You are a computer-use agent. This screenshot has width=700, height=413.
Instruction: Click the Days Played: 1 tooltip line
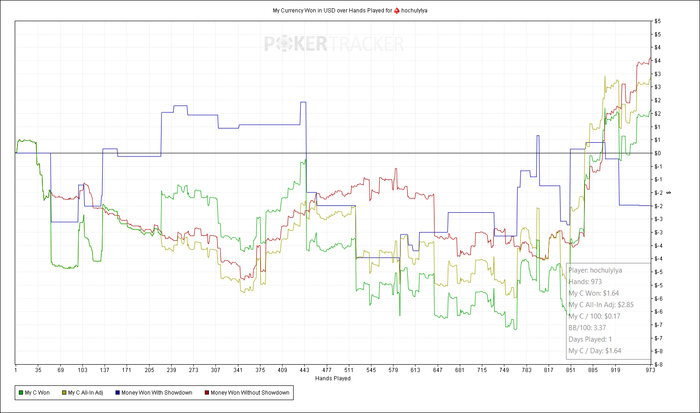click(590, 339)
